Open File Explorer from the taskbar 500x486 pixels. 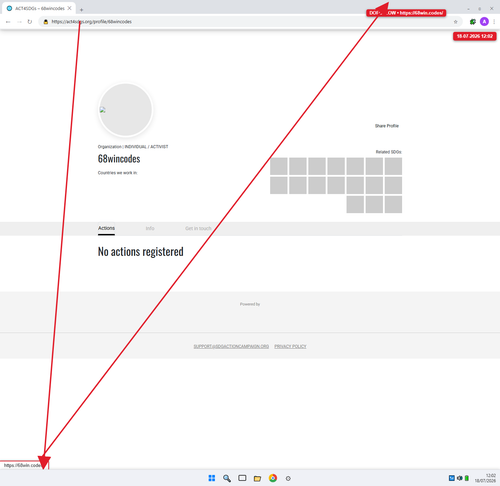tap(257, 478)
